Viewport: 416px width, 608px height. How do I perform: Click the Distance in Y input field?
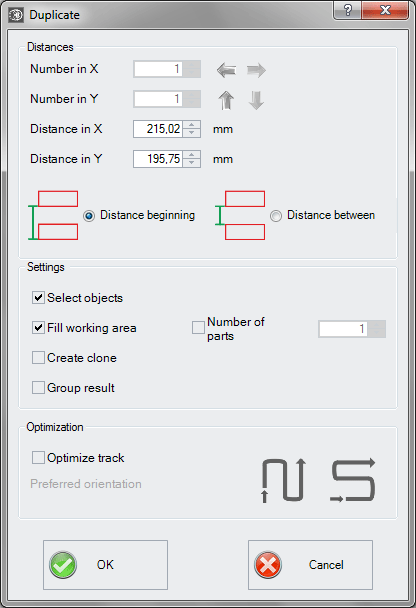pos(158,159)
